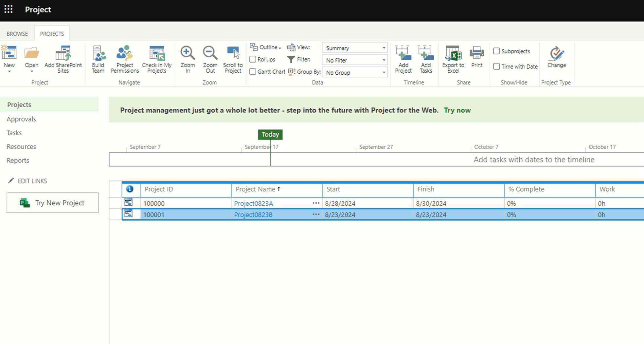The image size is (644, 344).
Task: Click the Open project folder icon
Action: [32, 53]
